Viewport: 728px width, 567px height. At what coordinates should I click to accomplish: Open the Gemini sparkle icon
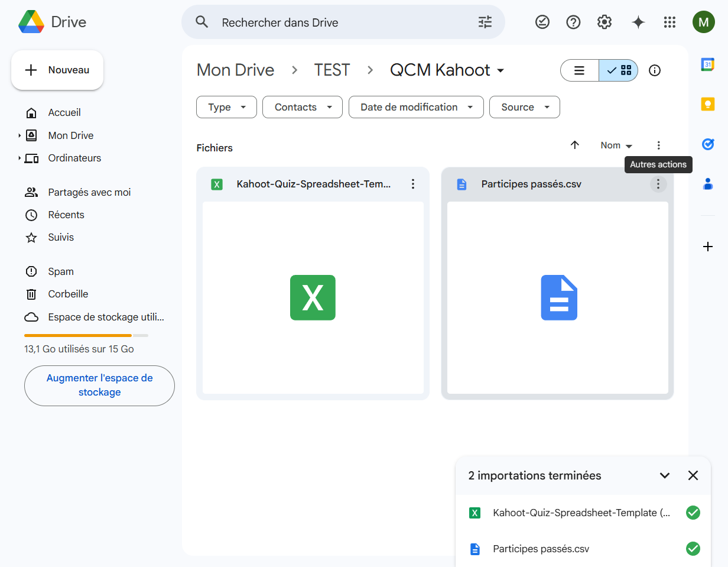[x=638, y=22]
